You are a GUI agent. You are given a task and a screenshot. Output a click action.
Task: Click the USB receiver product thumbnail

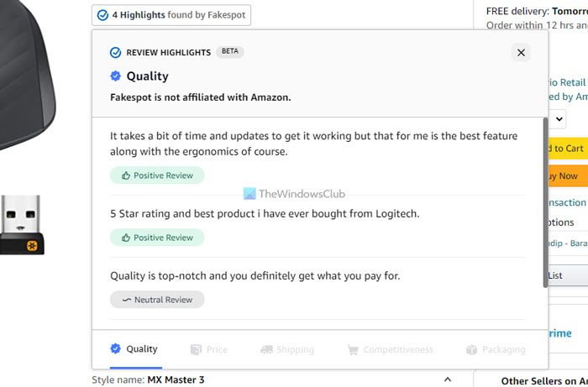click(21, 224)
